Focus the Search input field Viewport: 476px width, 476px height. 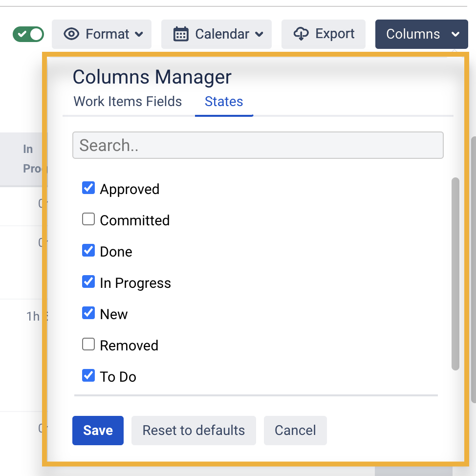(258, 145)
